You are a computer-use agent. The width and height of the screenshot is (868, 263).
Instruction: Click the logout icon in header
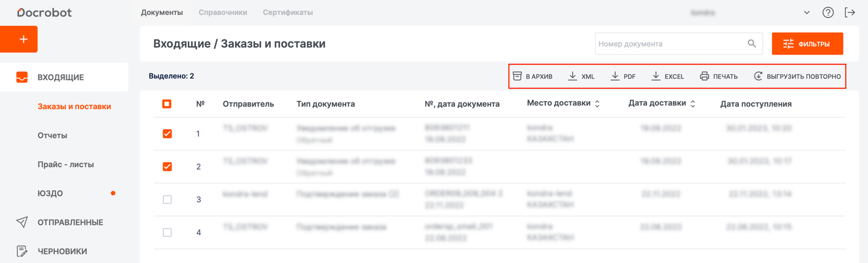point(850,12)
